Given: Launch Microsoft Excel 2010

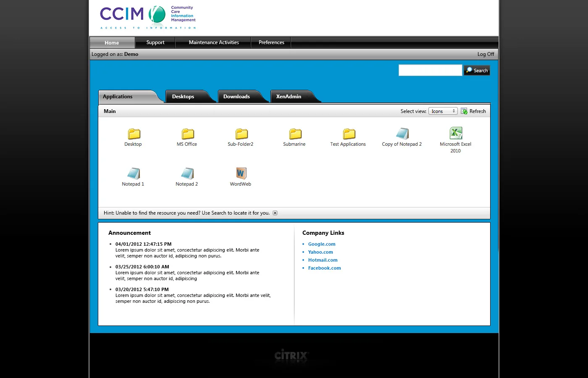Looking at the screenshot, I should tap(456, 133).
